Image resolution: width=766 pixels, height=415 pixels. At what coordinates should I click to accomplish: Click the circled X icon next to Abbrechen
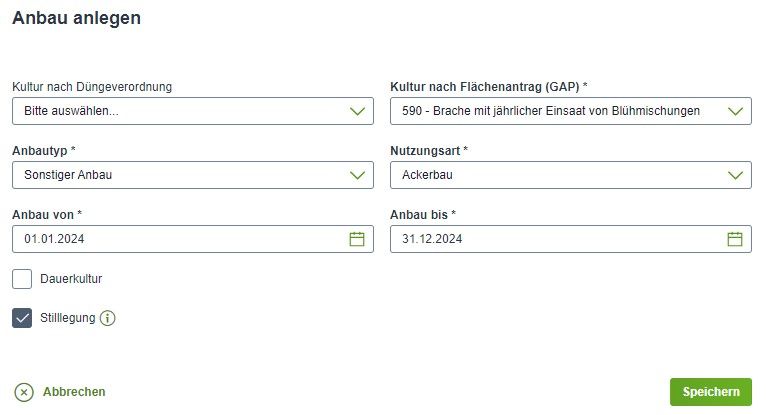tap(24, 392)
